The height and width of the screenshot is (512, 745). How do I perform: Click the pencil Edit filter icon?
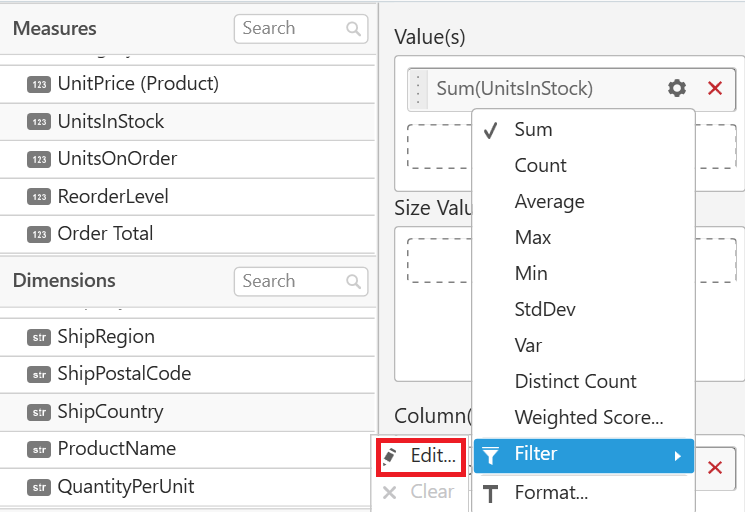391,456
